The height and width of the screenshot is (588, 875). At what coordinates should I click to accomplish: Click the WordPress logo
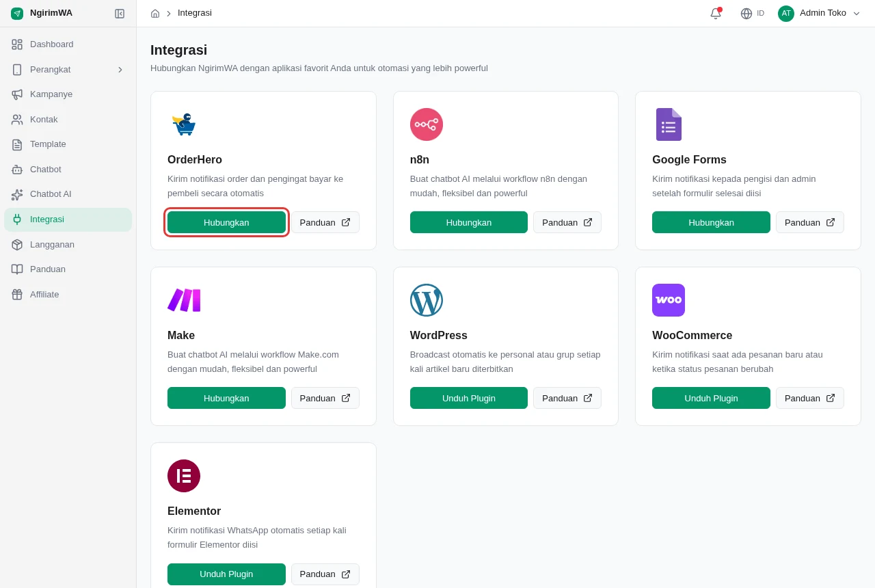coord(427,300)
